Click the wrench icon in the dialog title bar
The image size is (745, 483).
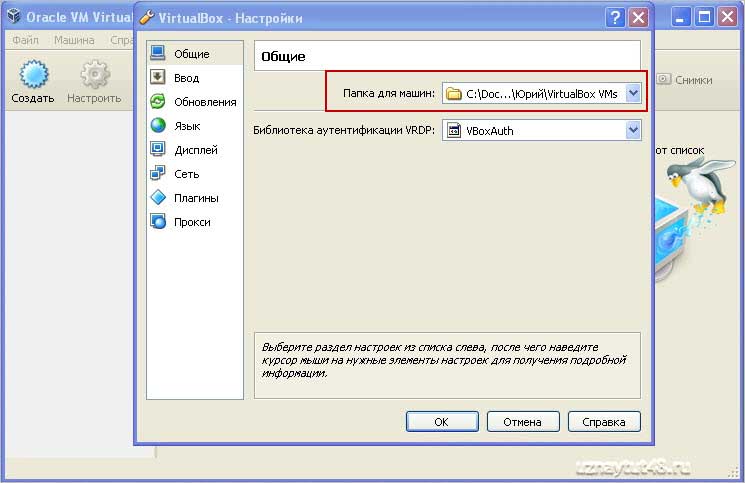tap(147, 18)
